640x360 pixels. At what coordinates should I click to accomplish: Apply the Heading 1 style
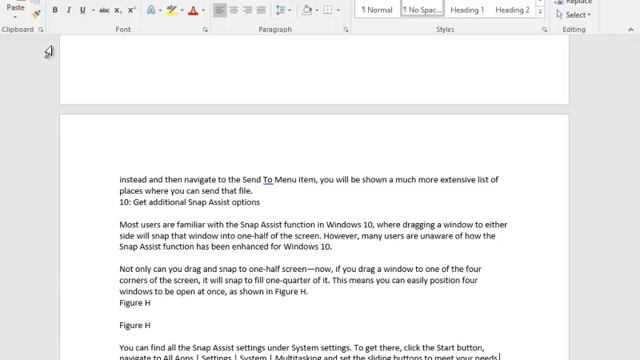pos(467,10)
